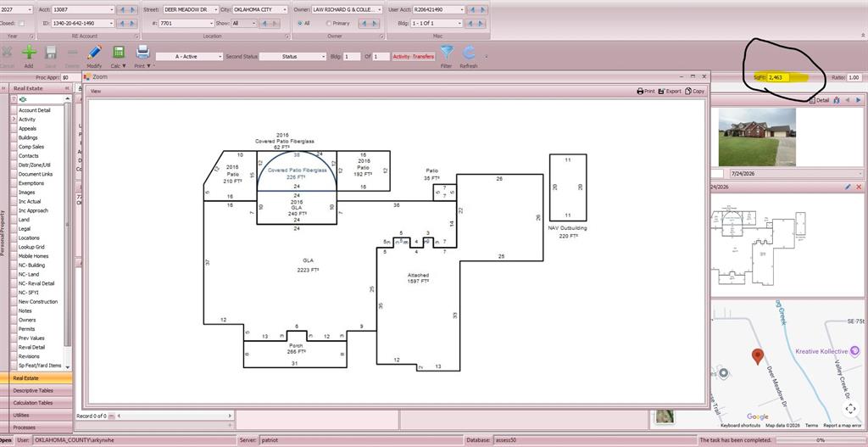Go to next photo with blue arrow
This screenshot has height=447, width=868.
tap(859, 100)
